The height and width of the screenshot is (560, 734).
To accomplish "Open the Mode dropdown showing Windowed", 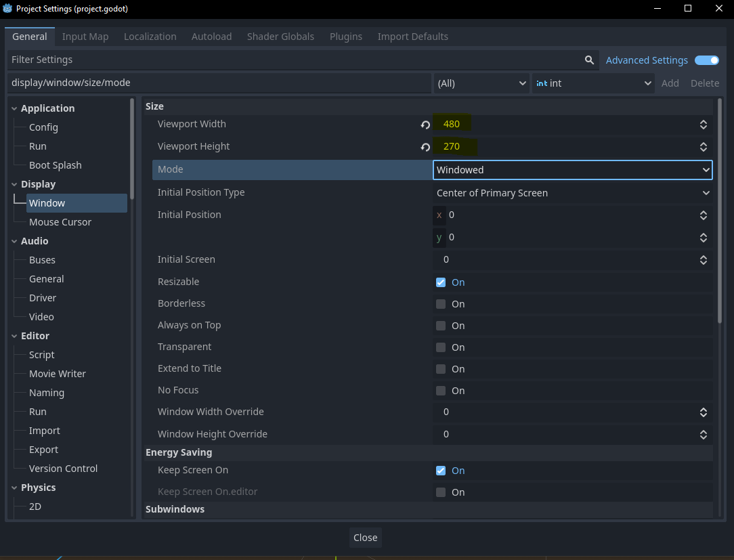I will coord(572,170).
